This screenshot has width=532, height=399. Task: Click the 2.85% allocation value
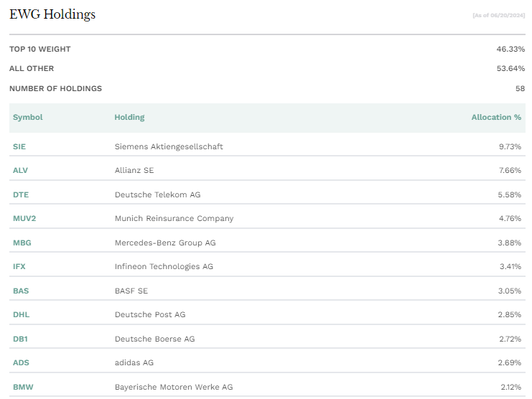[509, 314]
